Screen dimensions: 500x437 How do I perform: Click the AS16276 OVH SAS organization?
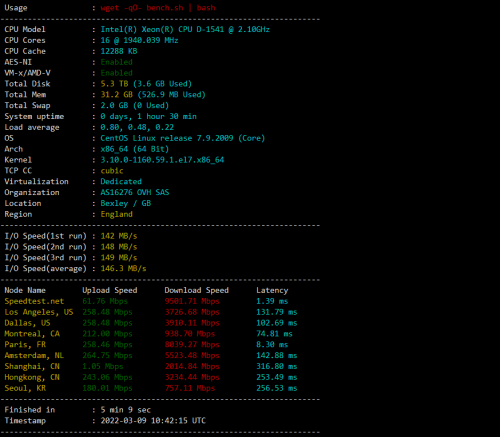pyautogui.click(x=135, y=192)
